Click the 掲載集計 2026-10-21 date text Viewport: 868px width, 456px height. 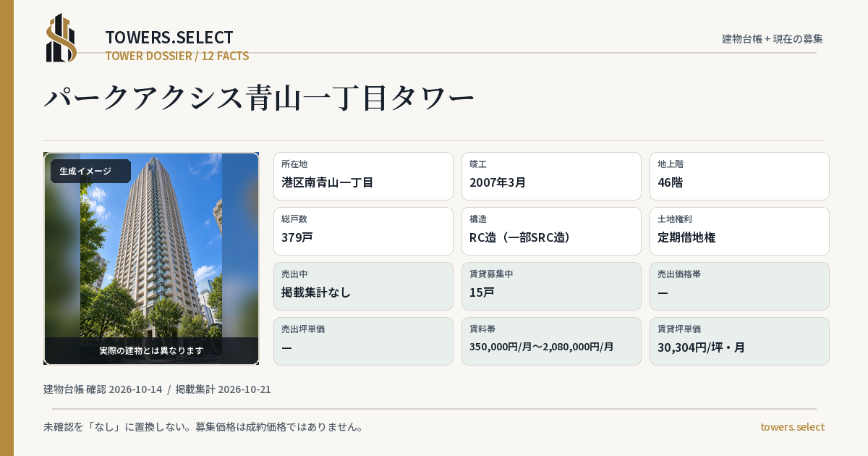224,389
